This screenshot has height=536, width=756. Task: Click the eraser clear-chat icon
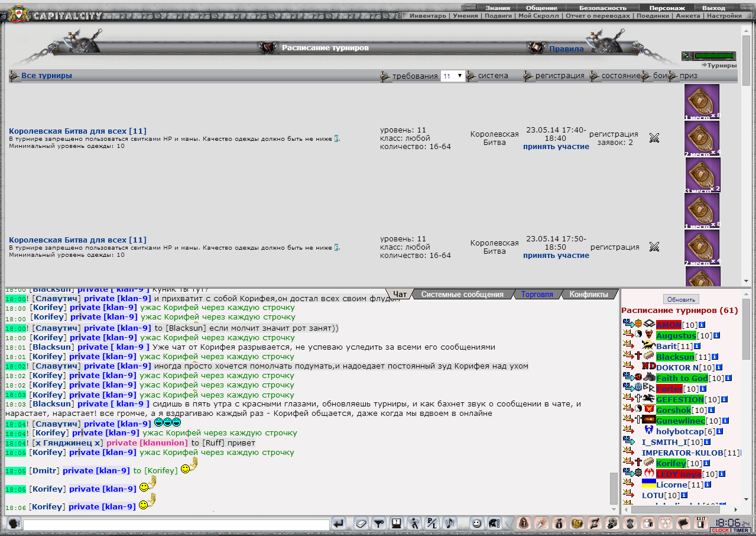361,524
